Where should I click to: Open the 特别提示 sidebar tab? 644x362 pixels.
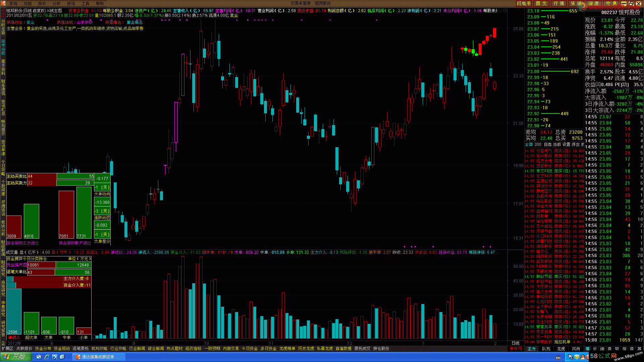[3, 127]
